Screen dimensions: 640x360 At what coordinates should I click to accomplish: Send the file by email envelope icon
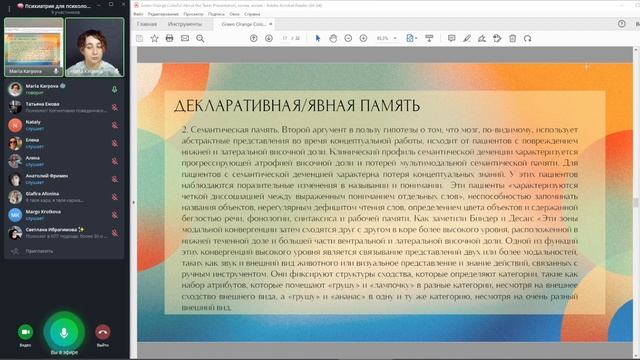pyautogui.click(x=185, y=38)
